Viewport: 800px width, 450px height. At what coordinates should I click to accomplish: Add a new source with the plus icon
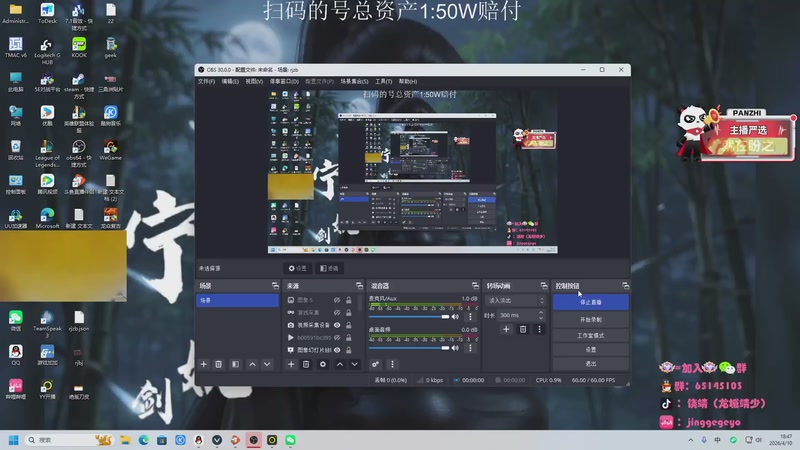(291, 364)
